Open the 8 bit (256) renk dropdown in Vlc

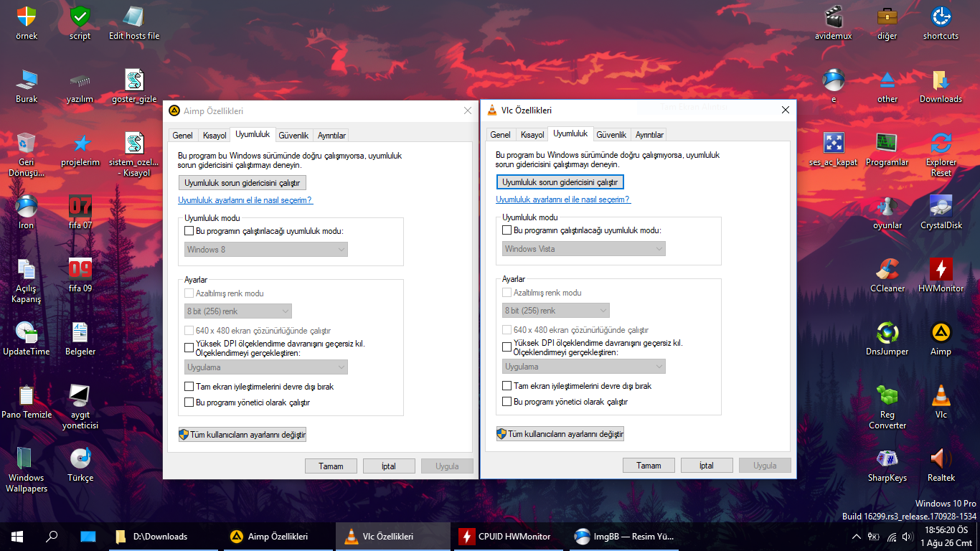tap(556, 311)
